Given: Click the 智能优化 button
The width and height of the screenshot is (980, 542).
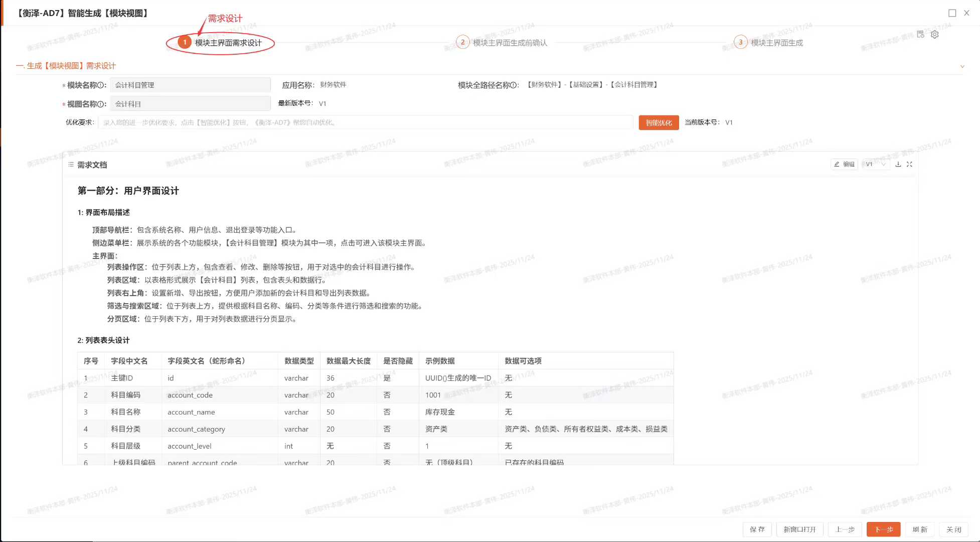Looking at the screenshot, I should pyautogui.click(x=658, y=122).
